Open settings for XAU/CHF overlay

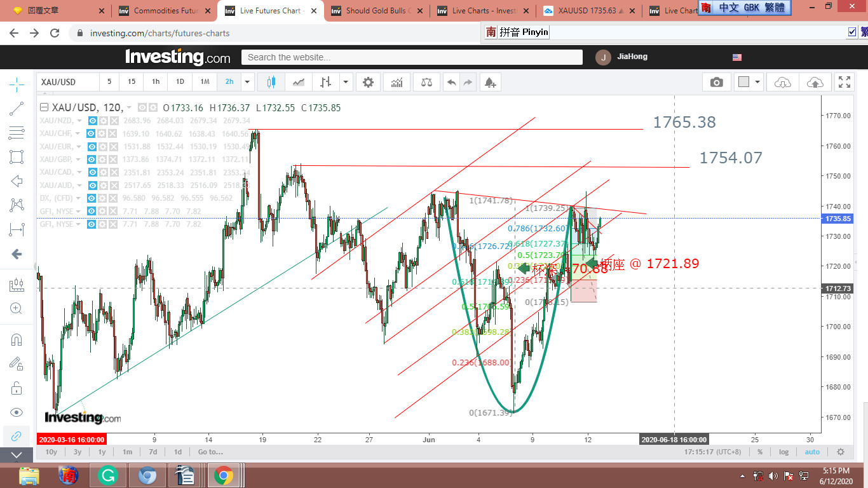pos(102,133)
